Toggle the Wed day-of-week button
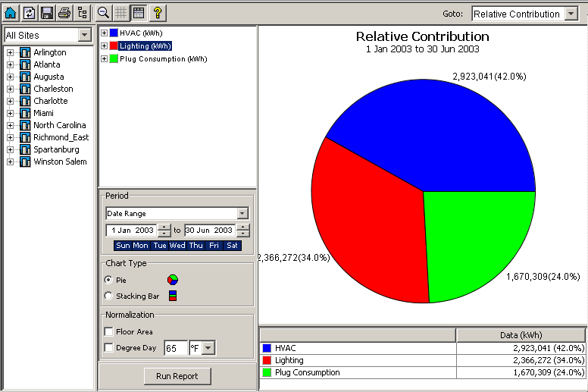The image size is (588, 392). (x=177, y=246)
